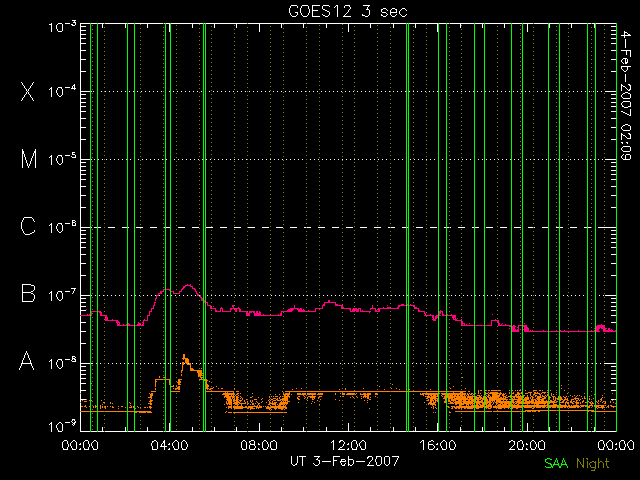Click the yellow Night legend label
The width and height of the screenshot is (640, 480).
click(x=593, y=464)
